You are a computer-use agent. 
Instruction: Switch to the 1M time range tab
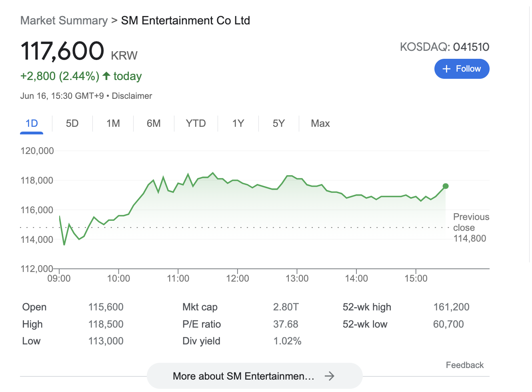(113, 123)
